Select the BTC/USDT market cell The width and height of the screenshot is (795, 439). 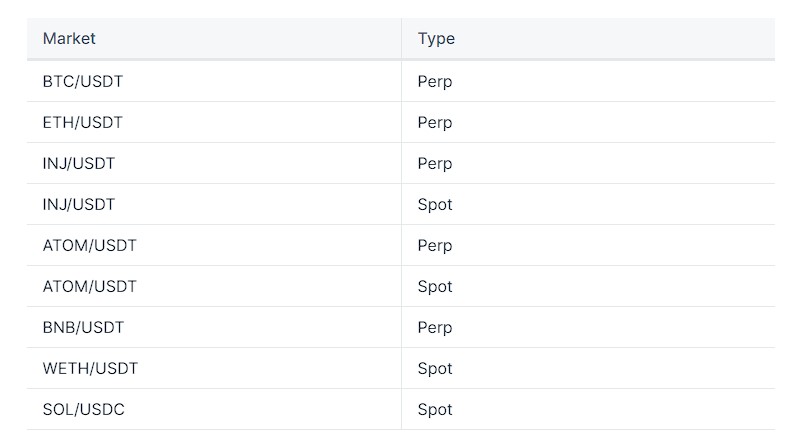pos(83,82)
